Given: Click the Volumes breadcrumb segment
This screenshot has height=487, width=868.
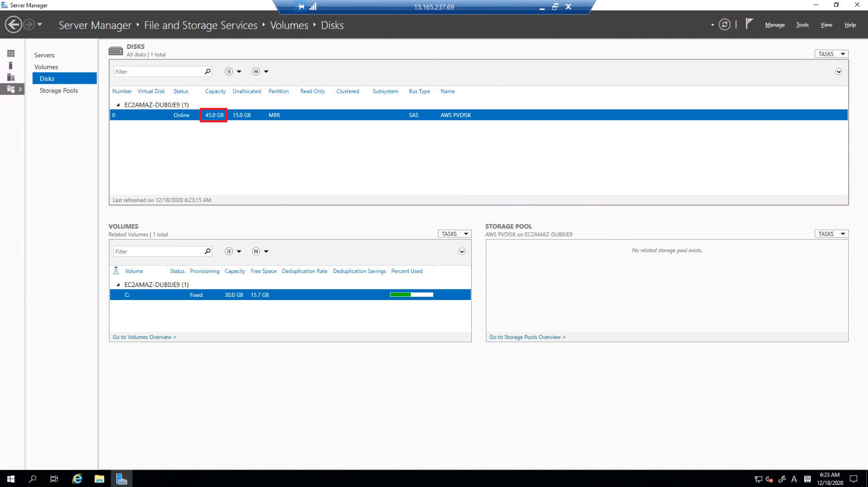Looking at the screenshot, I should pyautogui.click(x=289, y=25).
